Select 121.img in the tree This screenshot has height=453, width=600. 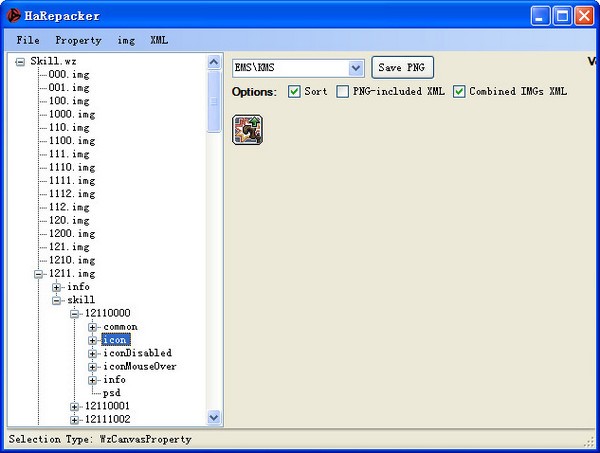(x=69, y=247)
